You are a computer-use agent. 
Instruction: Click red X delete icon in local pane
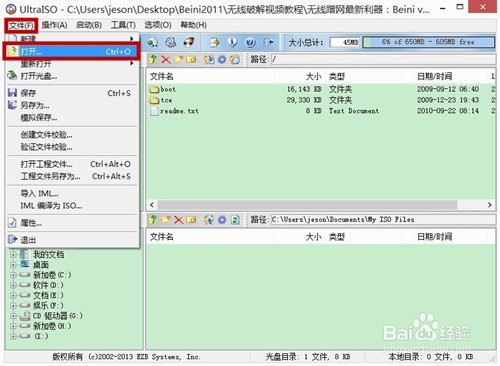pos(178,220)
